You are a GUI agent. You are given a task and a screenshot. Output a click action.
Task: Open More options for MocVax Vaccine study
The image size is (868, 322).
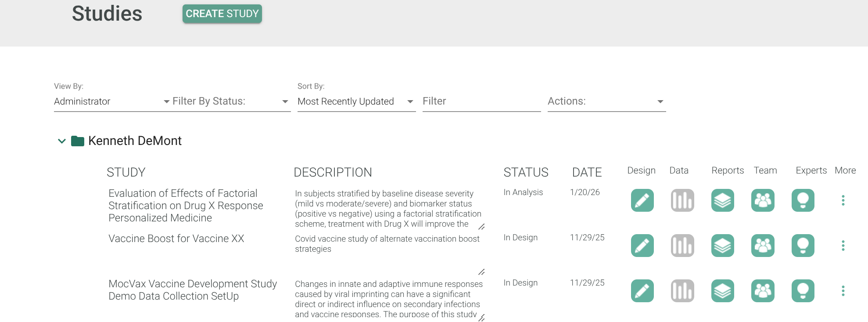coord(843,291)
